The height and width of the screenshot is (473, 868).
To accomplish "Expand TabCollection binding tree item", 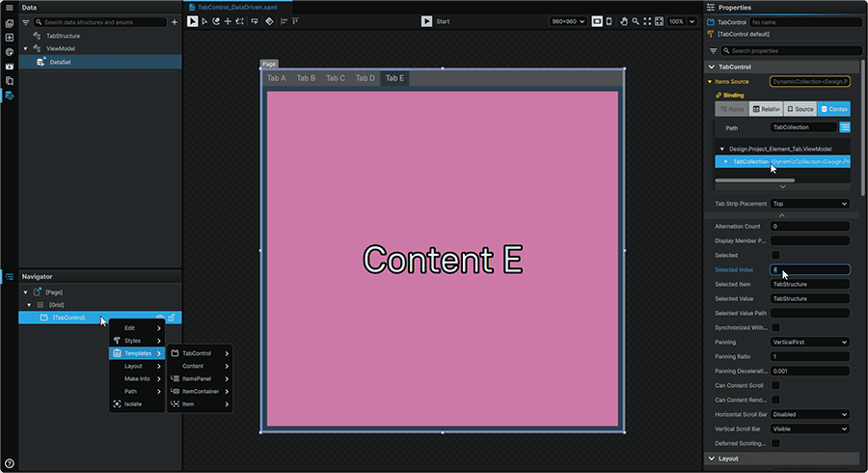I will click(x=725, y=162).
